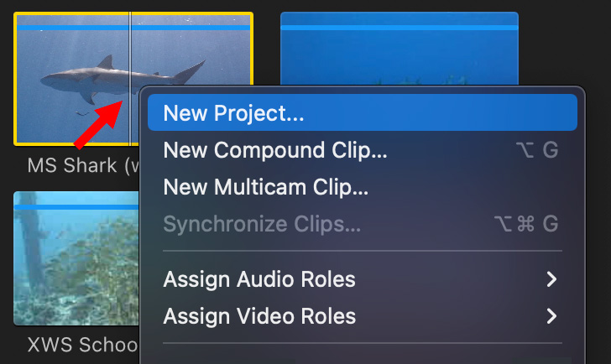
Task: Click the dimmed Synchronize Clips… entry
Action: [x=363, y=223]
